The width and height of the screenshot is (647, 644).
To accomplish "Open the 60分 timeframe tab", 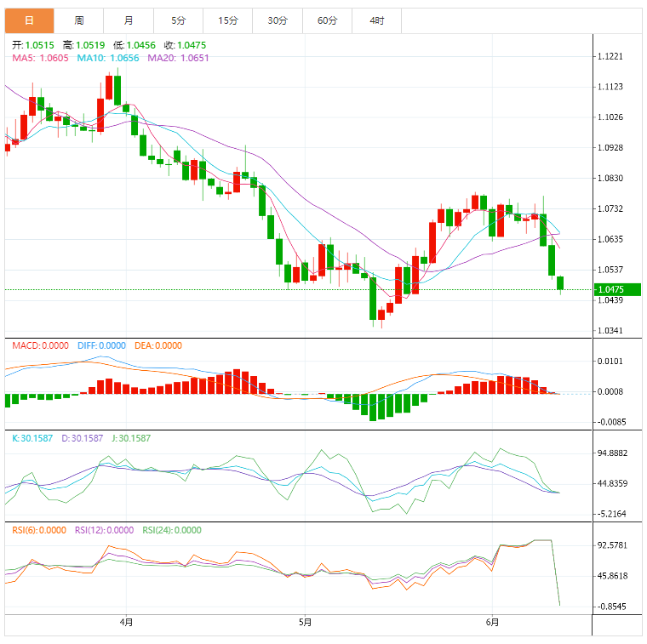I will tap(327, 20).
